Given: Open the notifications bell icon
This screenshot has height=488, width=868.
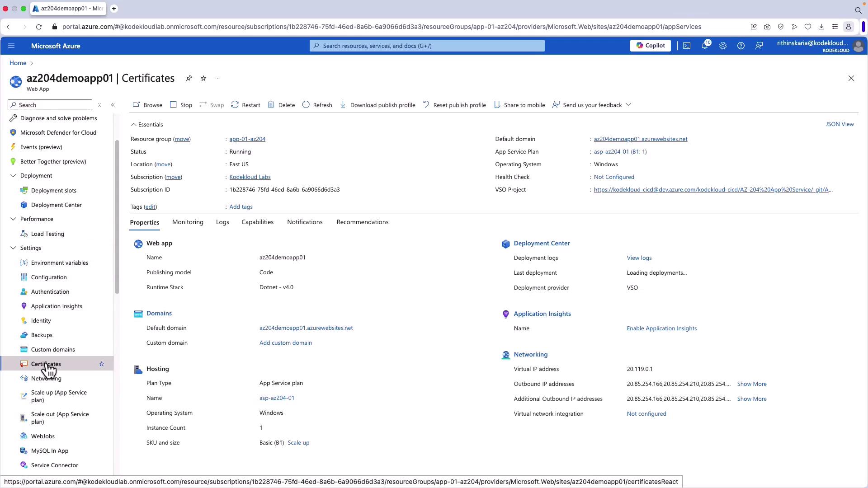Looking at the screenshot, I should pyautogui.click(x=705, y=46).
